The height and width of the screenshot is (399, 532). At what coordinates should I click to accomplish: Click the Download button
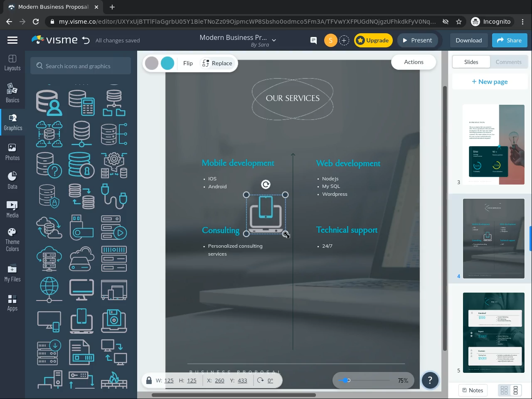468,40
